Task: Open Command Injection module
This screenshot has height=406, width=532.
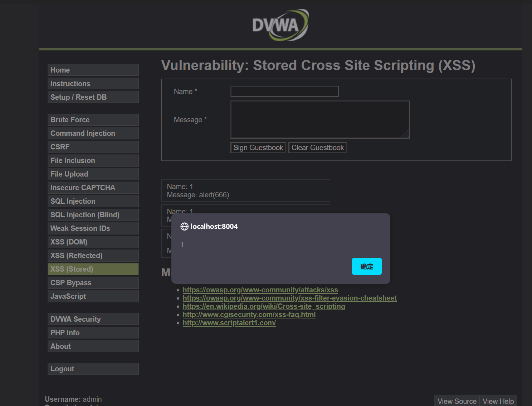Action: pos(93,133)
